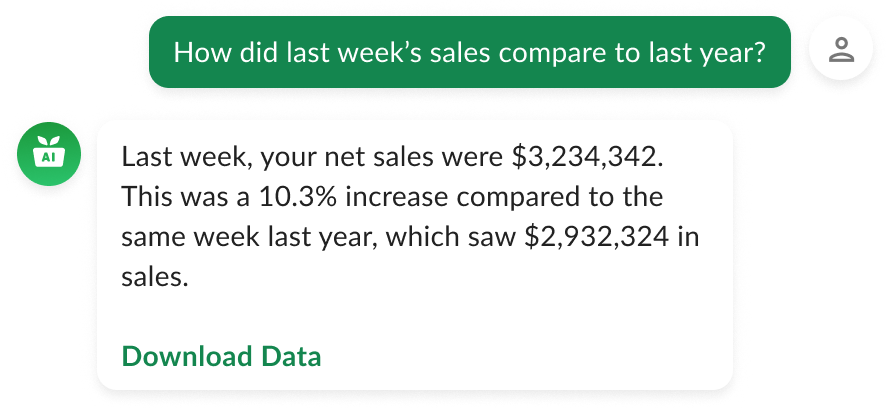The image size is (890, 408).
Task: Click the green AI basket assistant icon
Action: pyautogui.click(x=48, y=155)
